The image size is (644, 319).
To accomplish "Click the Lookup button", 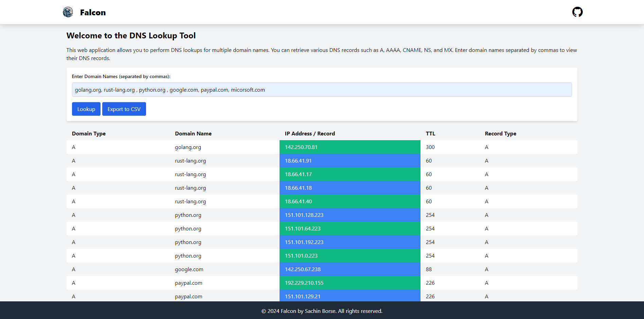I will tap(86, 109).
